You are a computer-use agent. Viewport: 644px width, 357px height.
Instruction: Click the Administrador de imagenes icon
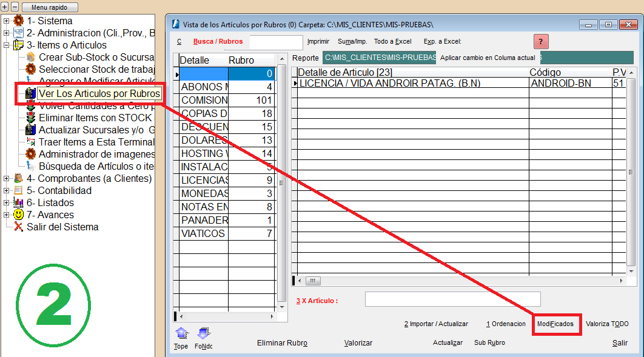coord(30,155)
